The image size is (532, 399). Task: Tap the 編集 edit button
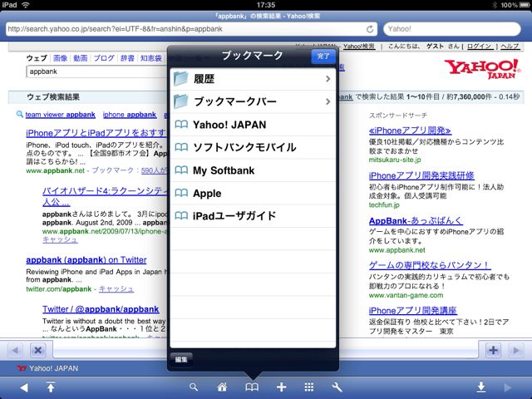click(x=181, y=360)
